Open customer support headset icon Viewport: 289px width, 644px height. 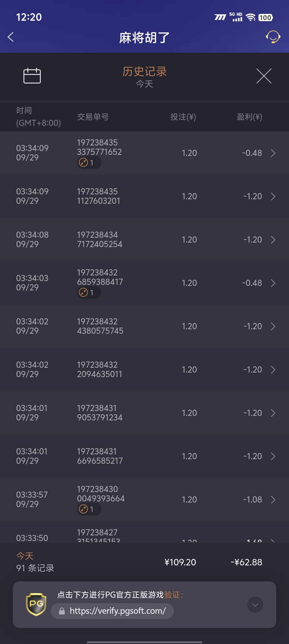(x=273, y=37)
